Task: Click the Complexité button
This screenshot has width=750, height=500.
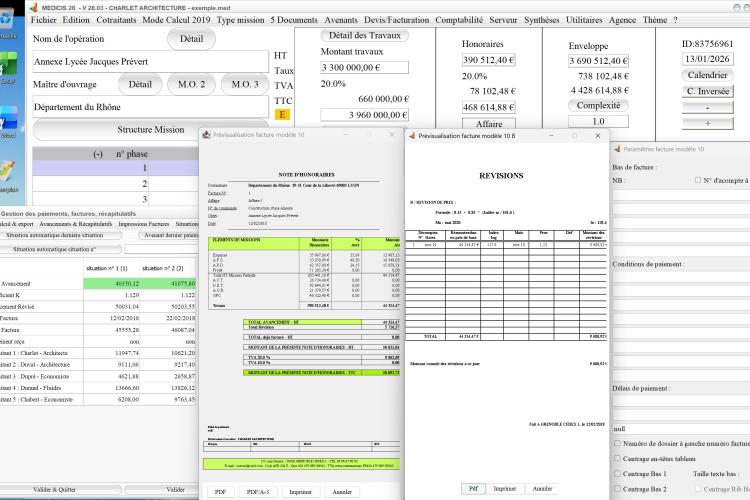Action: (598, 105)
